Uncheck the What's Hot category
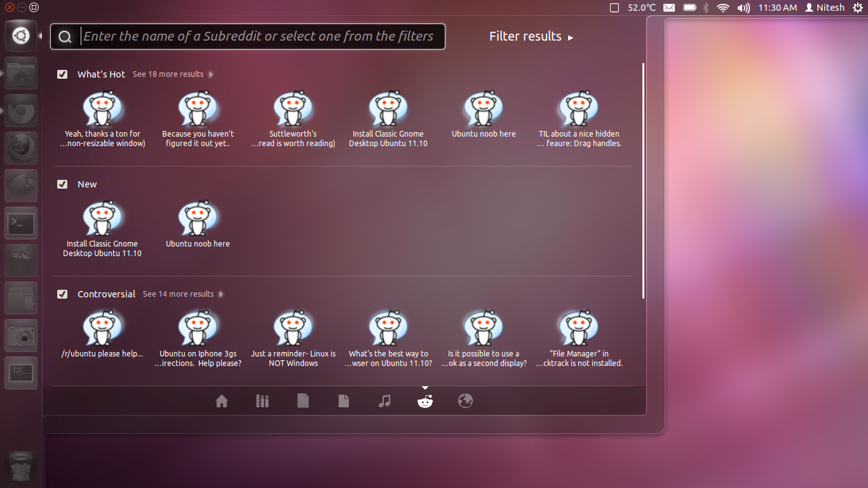Screen dimensions: 868x488 [62, 74]
